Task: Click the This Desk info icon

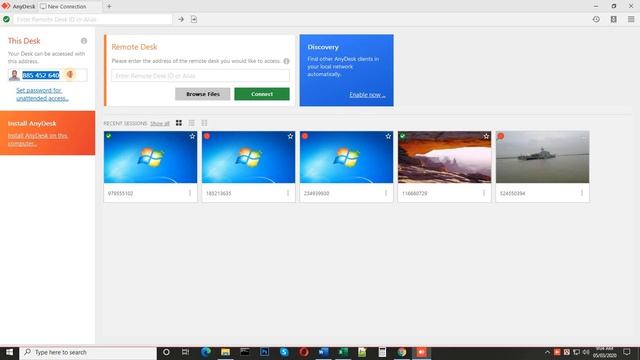Action: pos(84,41)
